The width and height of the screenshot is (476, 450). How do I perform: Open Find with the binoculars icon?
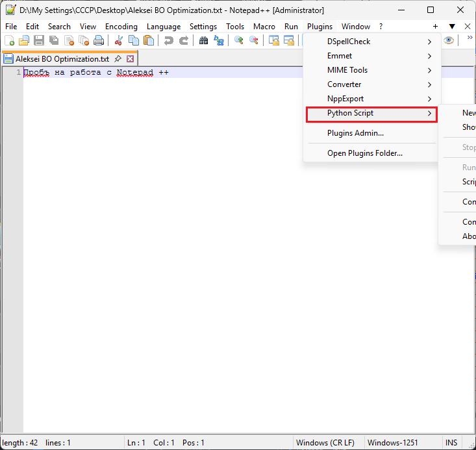point(203,40)
